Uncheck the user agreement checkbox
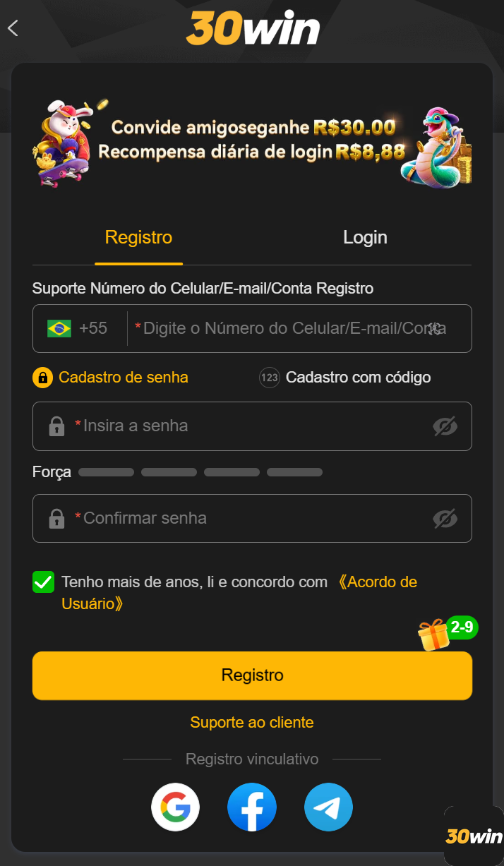This screenshot has width=504, height=866. tap(42, 582)
